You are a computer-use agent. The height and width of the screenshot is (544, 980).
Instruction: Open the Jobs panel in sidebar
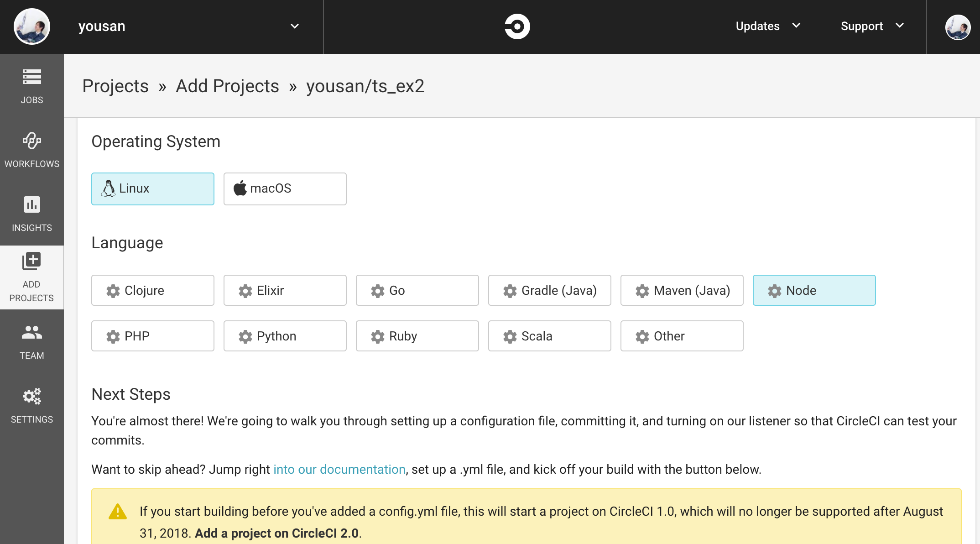tap(31, 84)
